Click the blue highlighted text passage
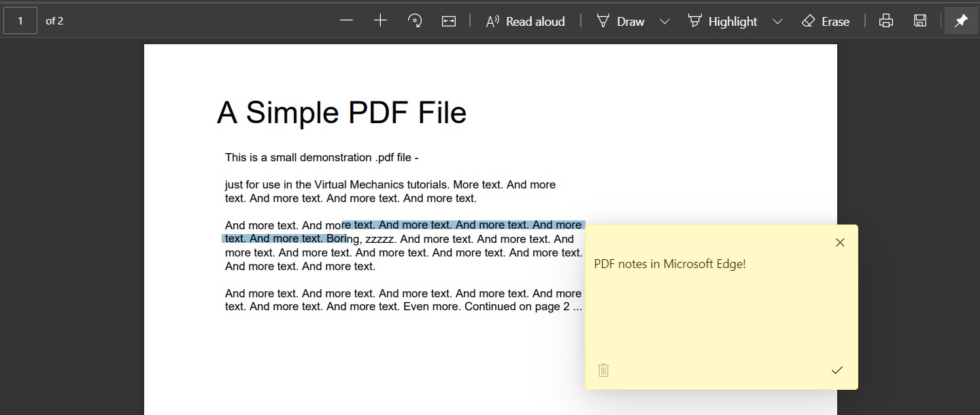 click(x=462, y=225)
